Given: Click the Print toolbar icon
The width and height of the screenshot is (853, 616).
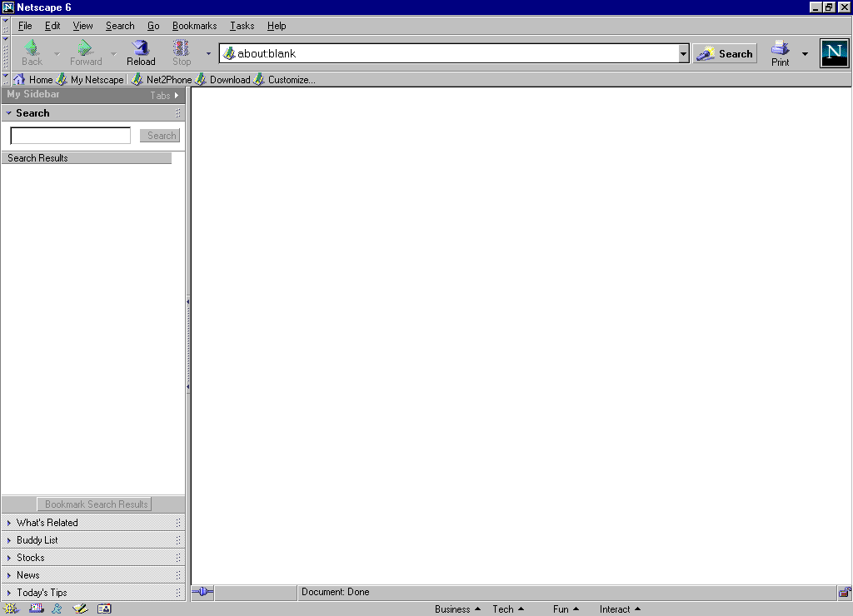Looking at the screenshot, I should pyautogui.click(x=780, y=47).
